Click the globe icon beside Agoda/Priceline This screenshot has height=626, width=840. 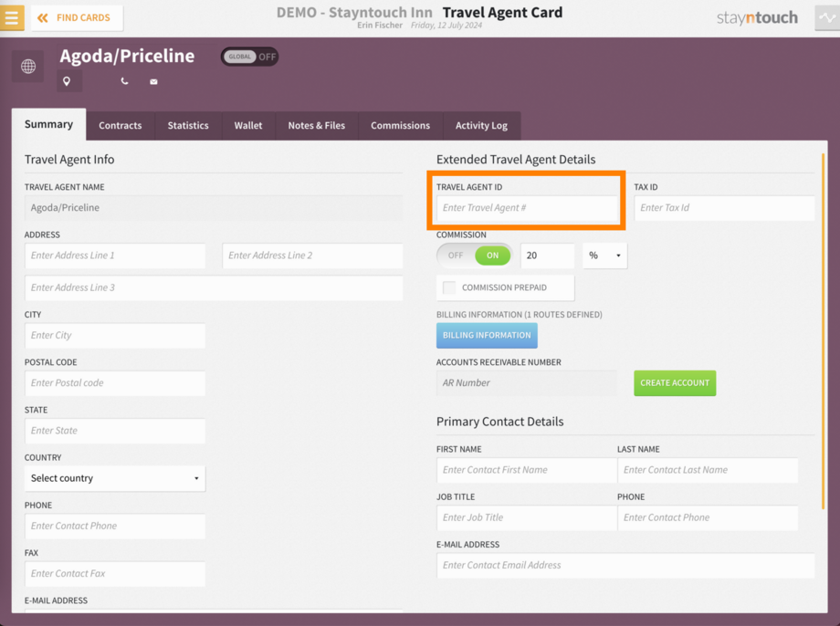(28, 67)
